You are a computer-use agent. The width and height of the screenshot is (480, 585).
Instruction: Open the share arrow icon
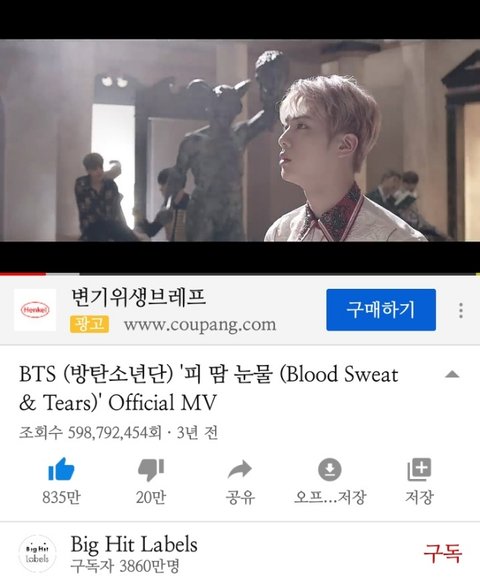point(240,470)
